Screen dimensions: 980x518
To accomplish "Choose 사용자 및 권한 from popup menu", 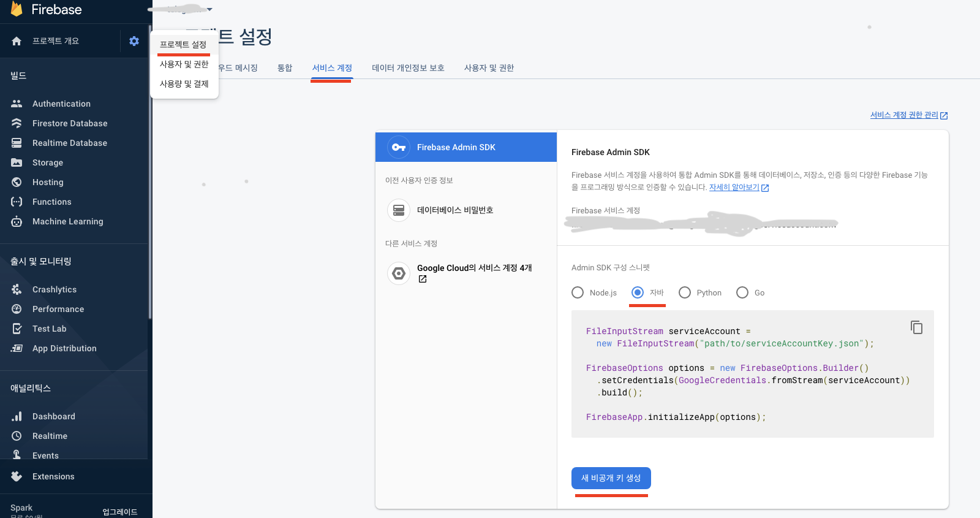I will pyautogui.click(x=184, y=64).
